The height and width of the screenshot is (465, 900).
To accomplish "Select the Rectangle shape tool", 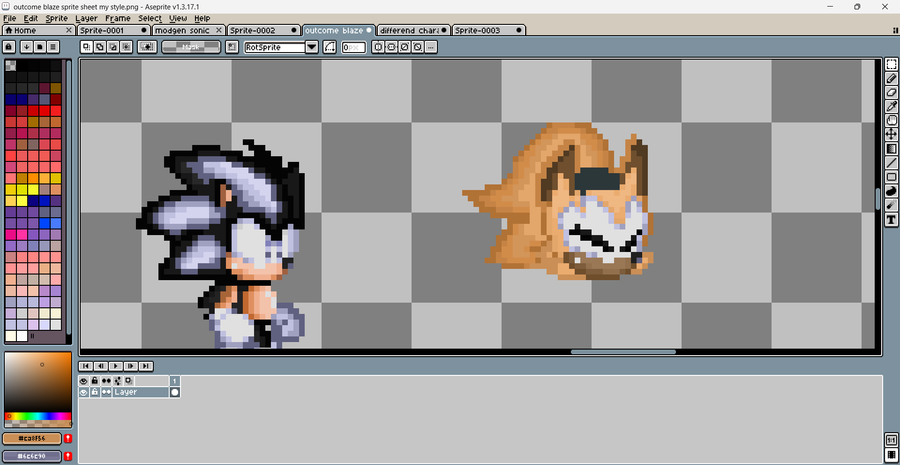I will pyautogui.click(x=891, y=177).
